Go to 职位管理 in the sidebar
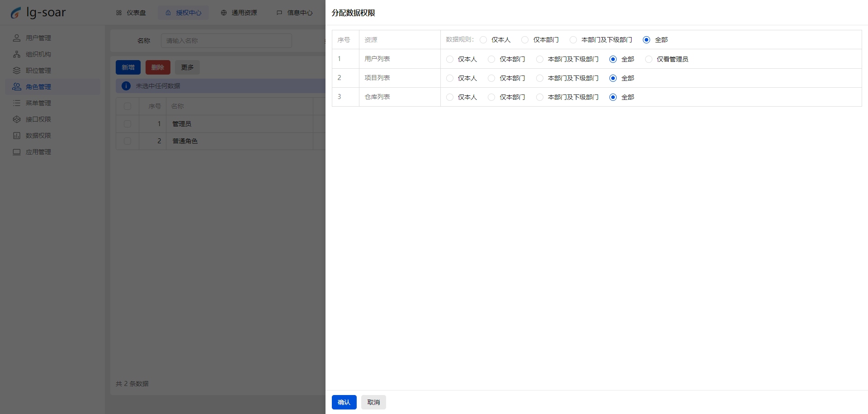Viewport: 868px width, 414px height. pos(52,71)
